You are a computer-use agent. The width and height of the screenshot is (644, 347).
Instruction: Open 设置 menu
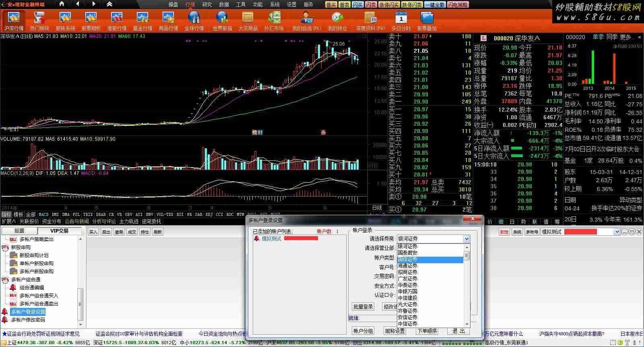point(291,4)
